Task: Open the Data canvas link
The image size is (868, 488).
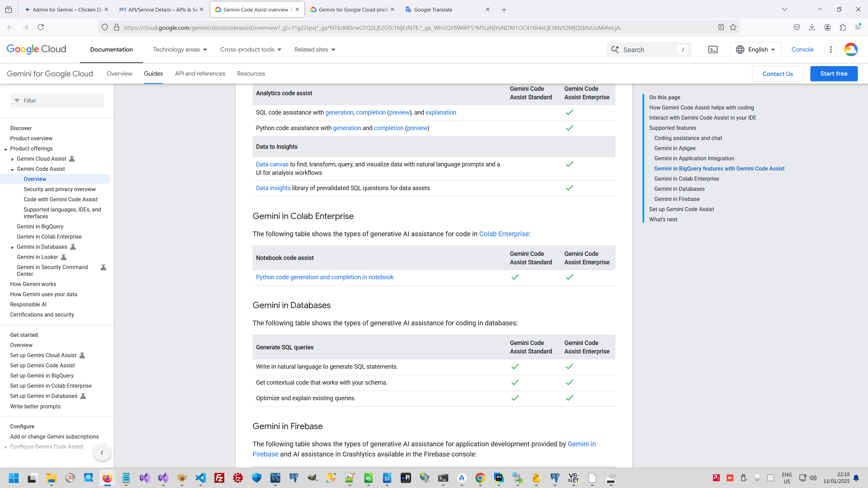Action: [272, 164]
